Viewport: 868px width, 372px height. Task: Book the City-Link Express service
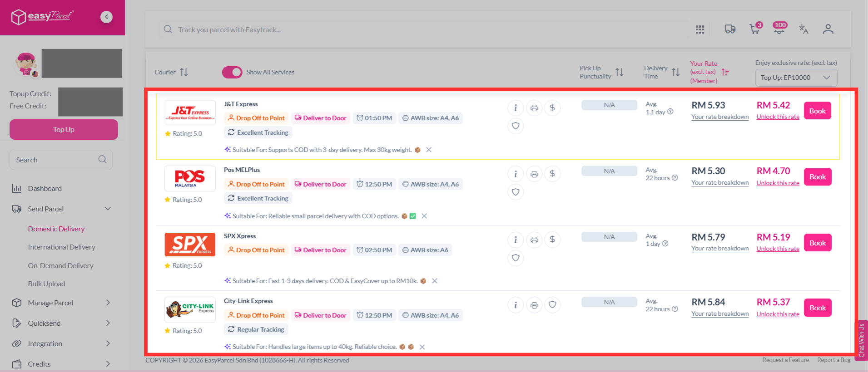818,308
